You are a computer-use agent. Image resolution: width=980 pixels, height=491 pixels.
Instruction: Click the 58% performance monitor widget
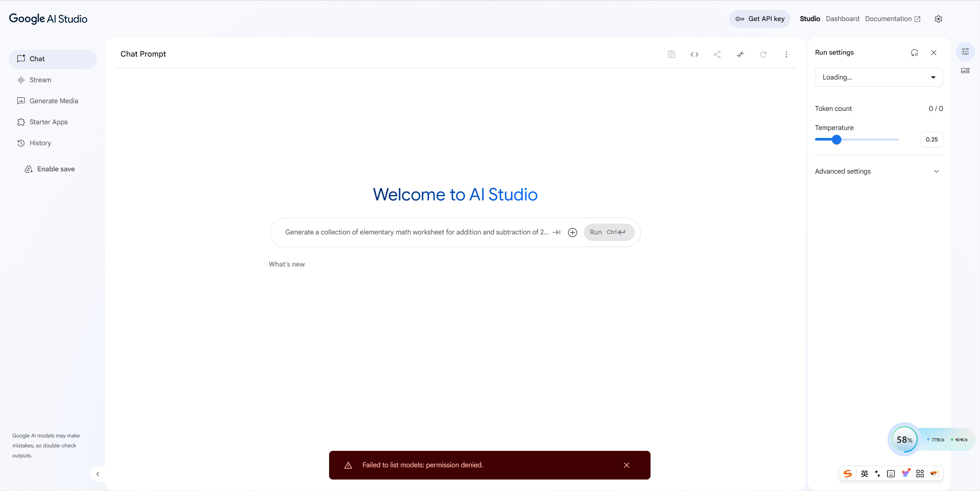click(904, 439)
